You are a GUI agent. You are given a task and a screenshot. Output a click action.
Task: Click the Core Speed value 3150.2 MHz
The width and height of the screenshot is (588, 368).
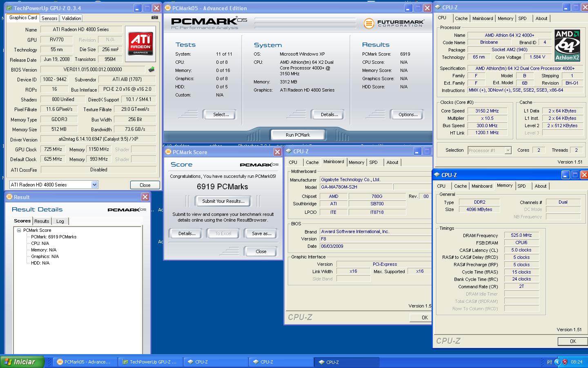(x=487, y=111)
